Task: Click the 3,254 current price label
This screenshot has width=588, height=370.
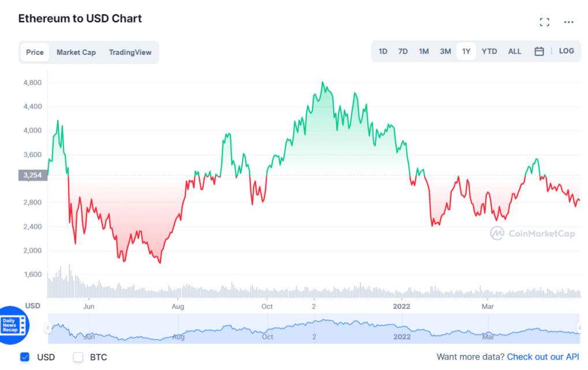Action: 33,175
